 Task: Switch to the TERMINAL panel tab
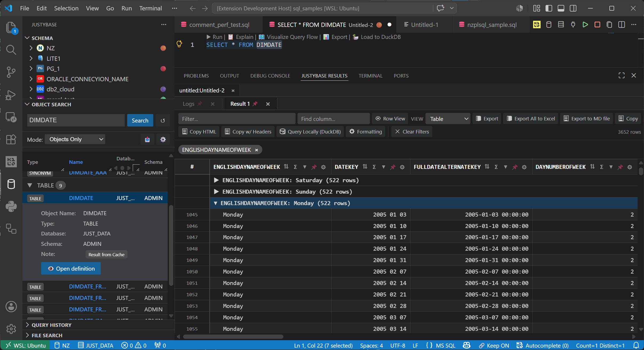tap(370, 76)
